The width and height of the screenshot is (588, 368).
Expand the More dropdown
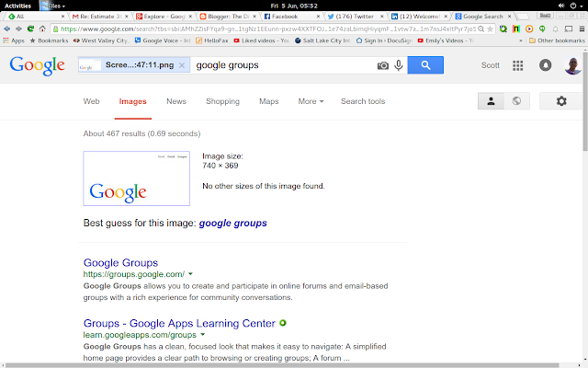(311, 101)
